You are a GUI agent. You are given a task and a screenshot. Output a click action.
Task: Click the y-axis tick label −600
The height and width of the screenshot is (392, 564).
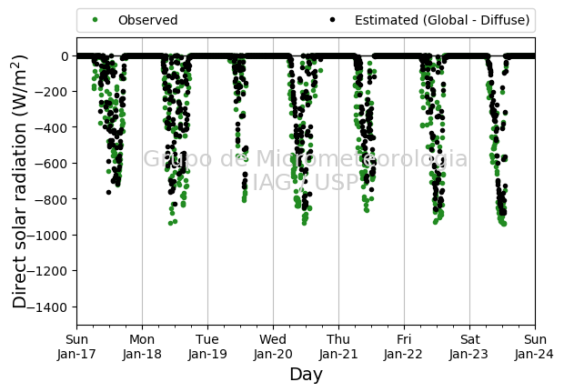(52, 164)
